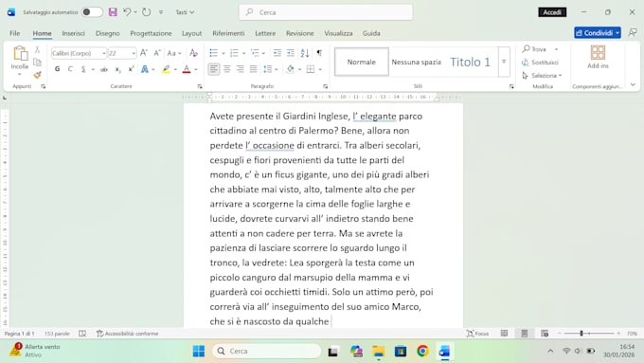The width and height of the screenshot is (644, 363).
Task: Open the Layout tab
Action: [x=192, y=33]
